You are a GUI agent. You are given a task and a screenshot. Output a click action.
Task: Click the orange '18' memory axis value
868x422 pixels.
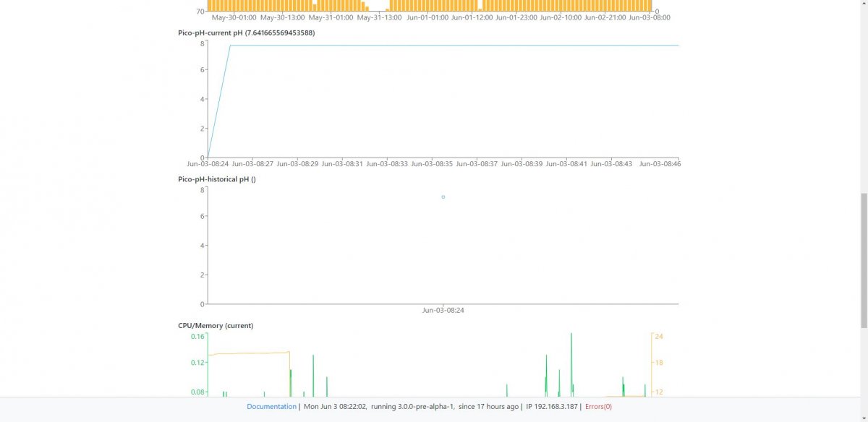point(659,363)
